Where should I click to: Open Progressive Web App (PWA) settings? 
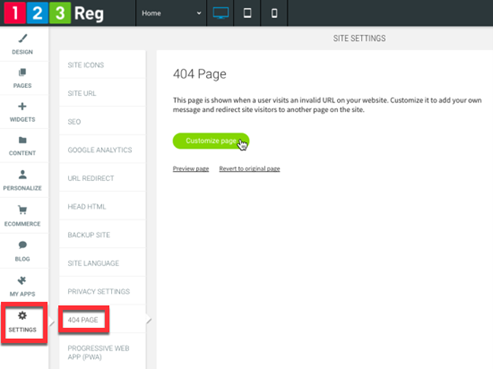click(102, 352)
